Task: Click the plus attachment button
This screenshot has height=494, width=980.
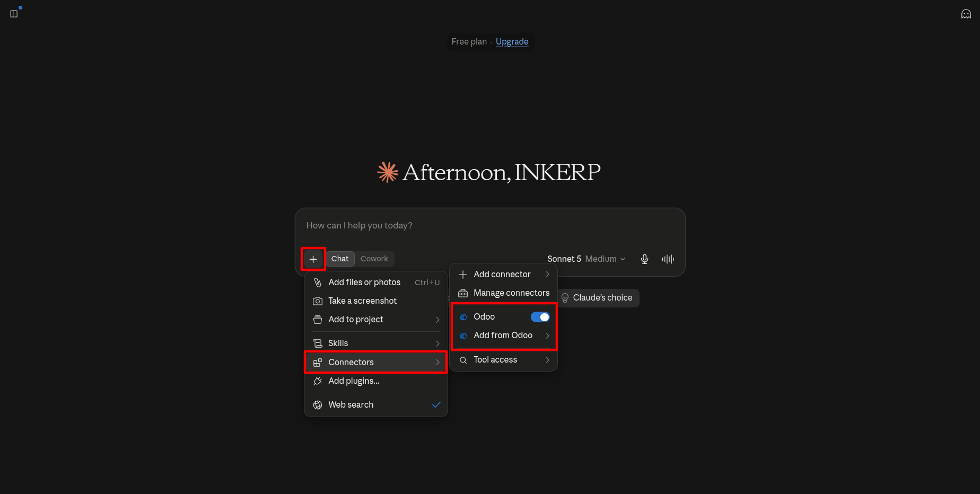Action: (313, 259)
